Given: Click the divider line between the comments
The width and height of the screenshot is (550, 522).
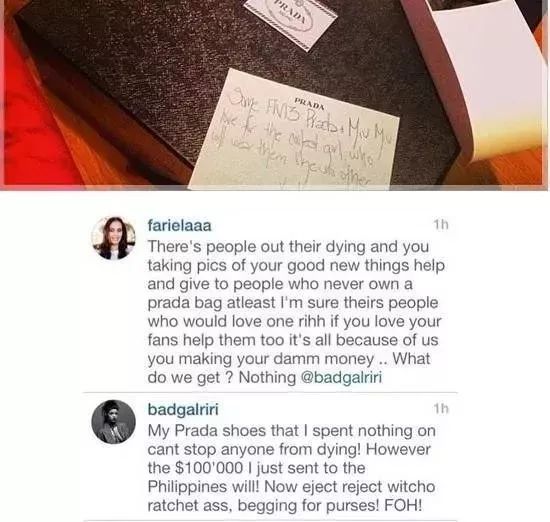Looking at the screenshot, I should [x=270, y=393].
